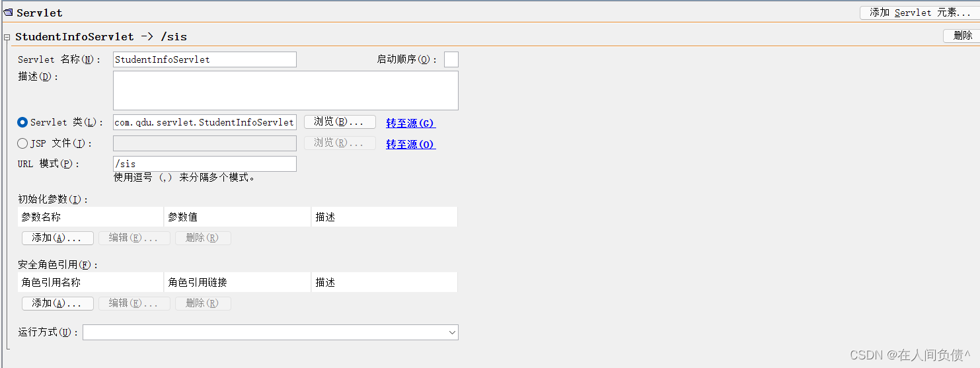
Task: Click into the 描述 text area
Action: (285, 91)
